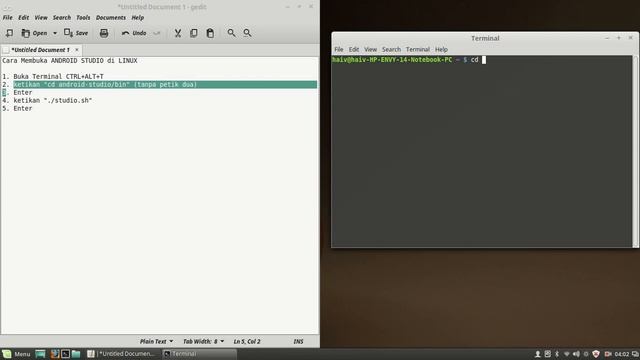
Task: Create a new document in gedit
Action: click(x=9, y=33)
